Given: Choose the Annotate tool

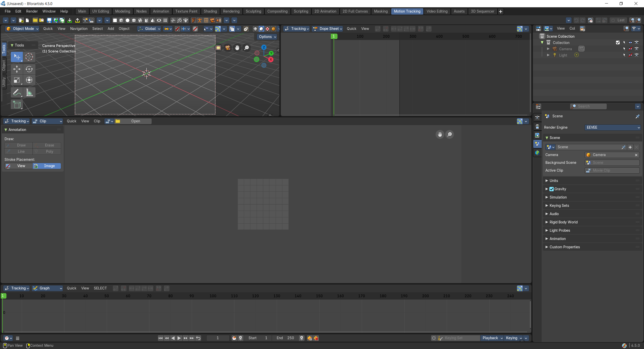Looking at the screenshot, I should pos(17,92).
